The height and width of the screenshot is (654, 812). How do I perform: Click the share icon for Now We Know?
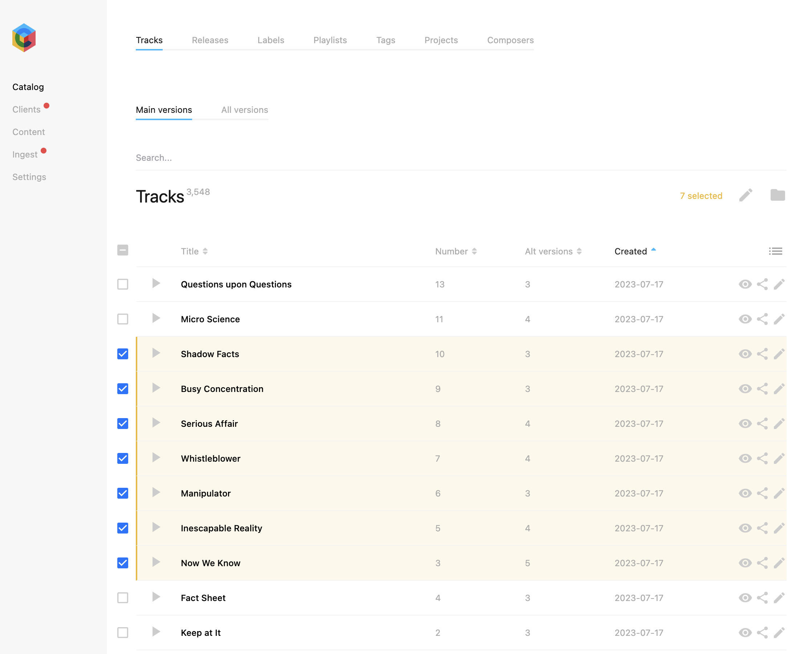tap(762, 563)
